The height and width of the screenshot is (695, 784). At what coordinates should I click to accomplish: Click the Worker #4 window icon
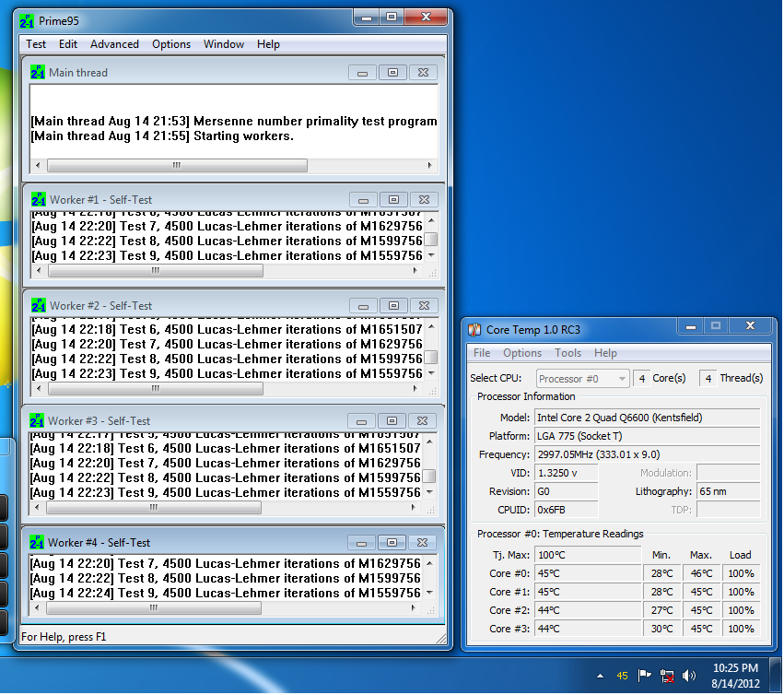(37, 542)
